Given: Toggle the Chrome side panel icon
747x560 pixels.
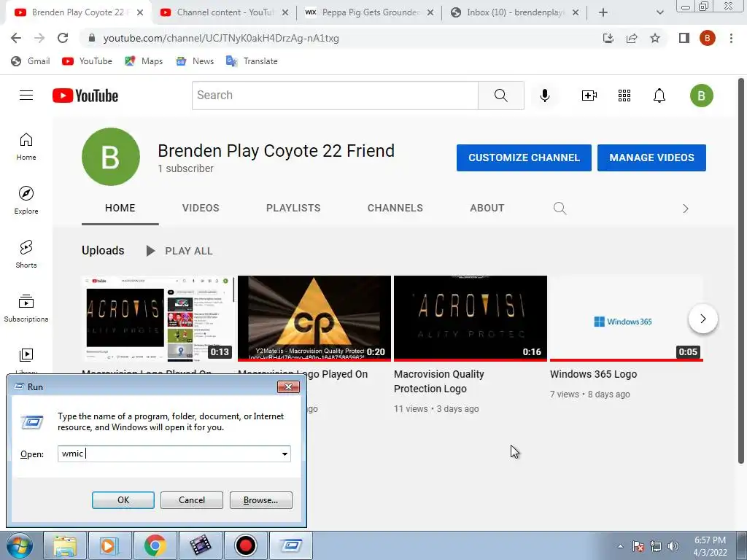Looking at the screenshot, I should click(684, 38).
